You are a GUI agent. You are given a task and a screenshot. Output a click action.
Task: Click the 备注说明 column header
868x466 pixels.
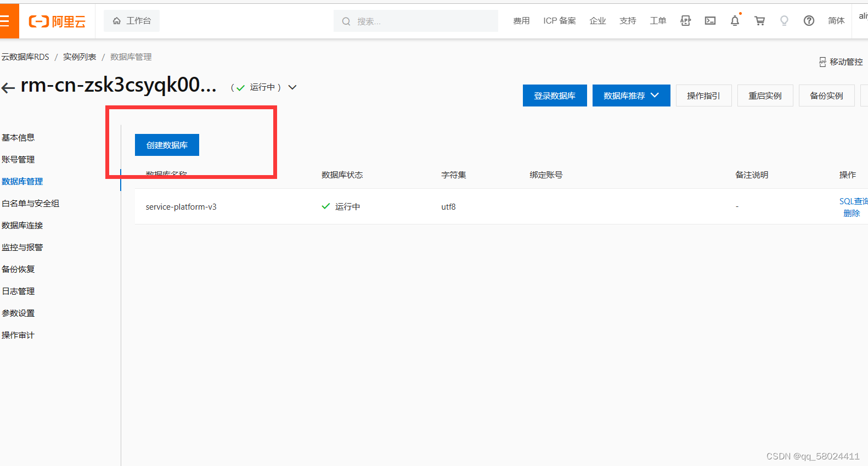[x=752, y=175]
